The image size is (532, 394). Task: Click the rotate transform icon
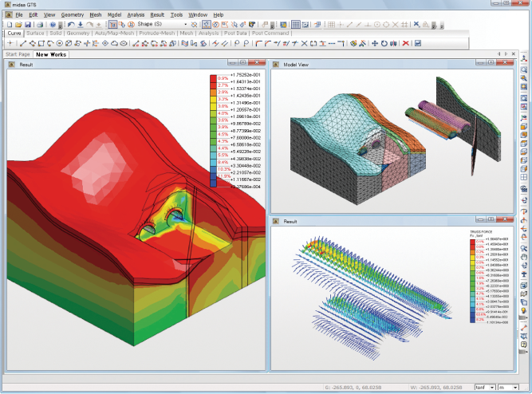(384, 43)
